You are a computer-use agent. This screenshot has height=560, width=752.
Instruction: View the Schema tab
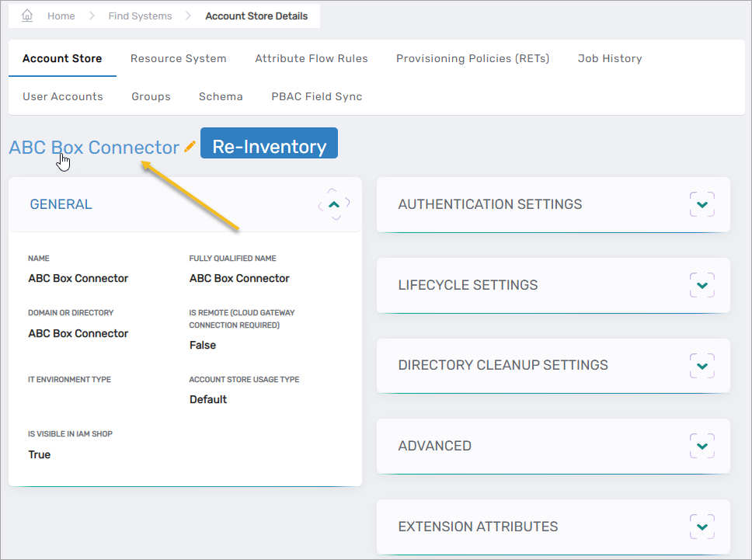[x=221, y=96]
